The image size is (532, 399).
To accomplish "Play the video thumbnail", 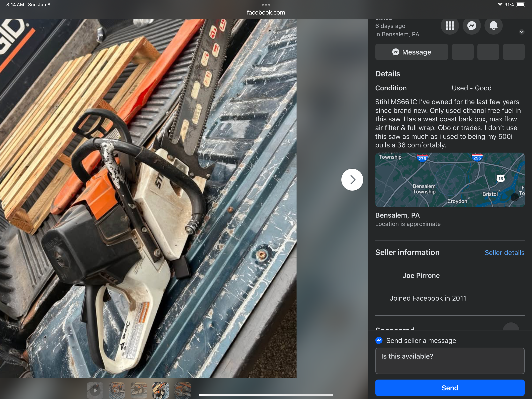I will (95, 390).
